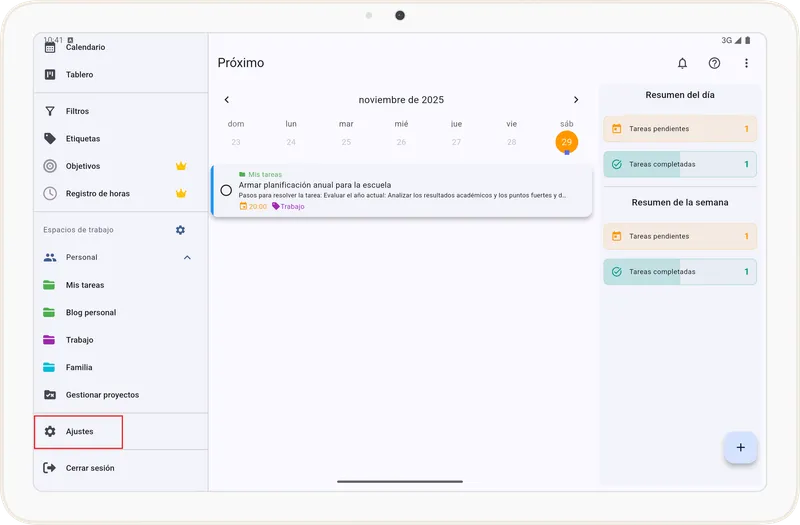Mark the school planning task complete
The image size is (800, 525).
226,190
